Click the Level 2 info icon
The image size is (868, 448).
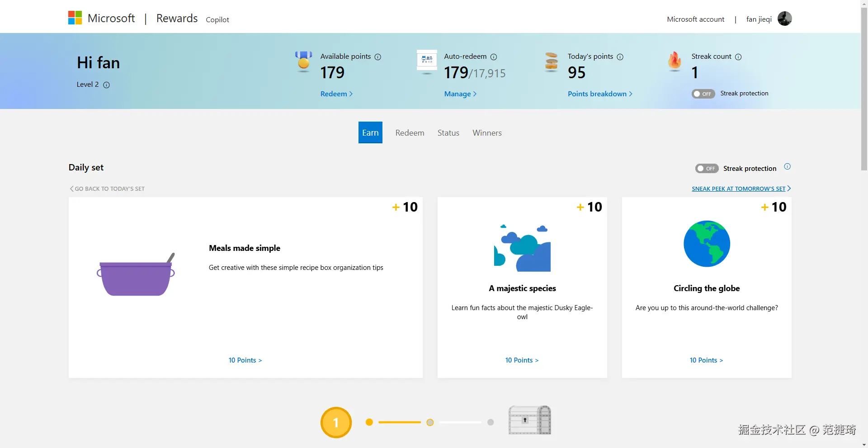coord(106,85)
